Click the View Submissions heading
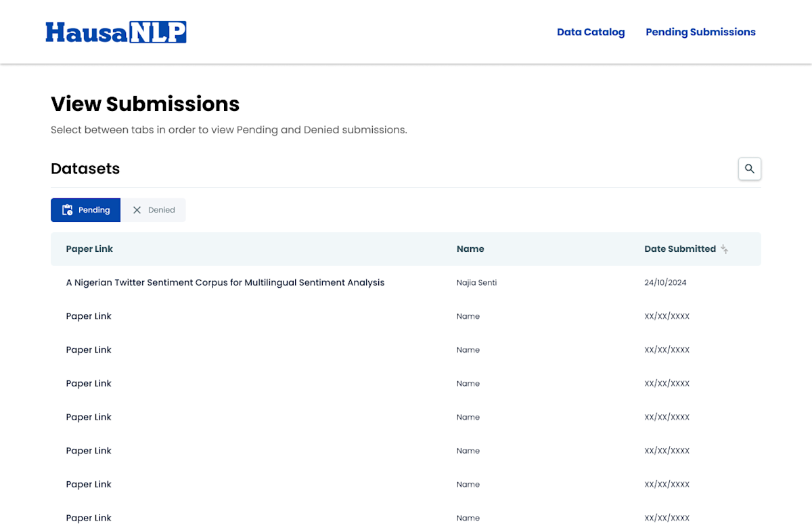812x528 pixels. [145, 104]
